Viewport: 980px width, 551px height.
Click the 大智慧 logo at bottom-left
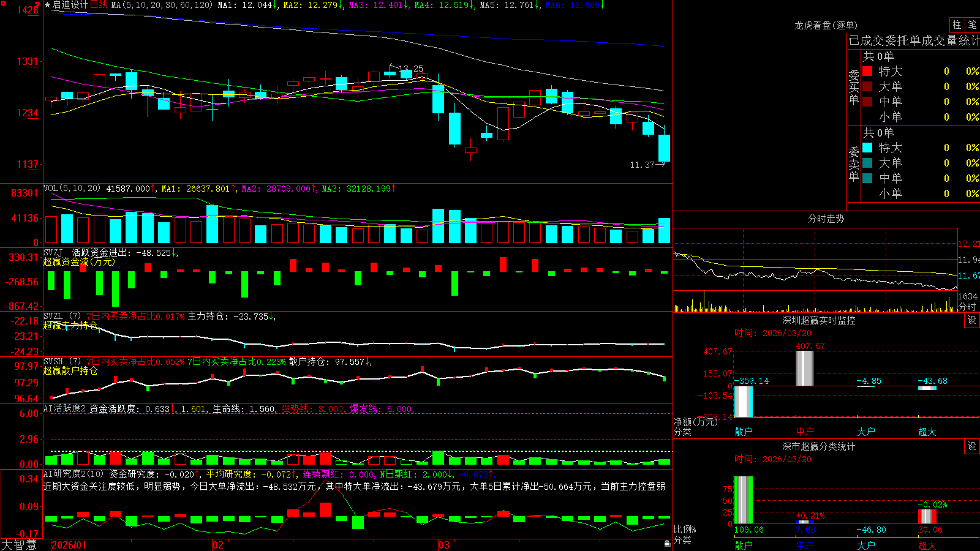[x=18, y=545]
